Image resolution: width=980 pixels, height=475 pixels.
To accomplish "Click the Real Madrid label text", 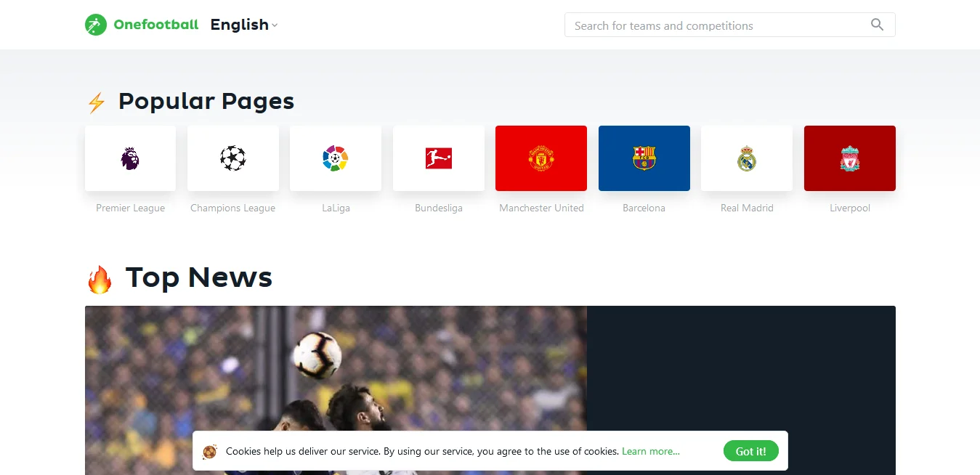I will point(747,208).
